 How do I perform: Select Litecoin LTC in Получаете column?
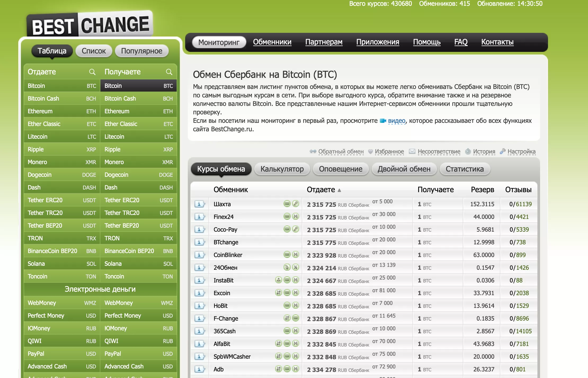pos(139,137)
